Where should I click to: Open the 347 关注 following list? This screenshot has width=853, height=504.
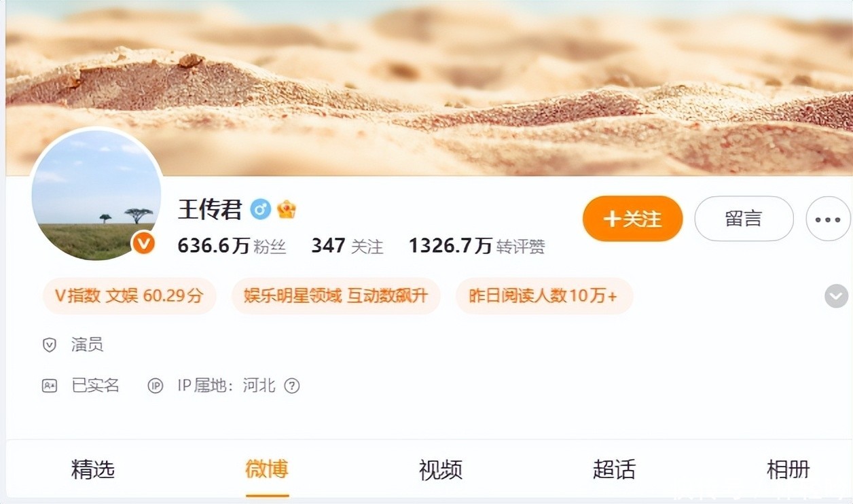tap(347, 246)
